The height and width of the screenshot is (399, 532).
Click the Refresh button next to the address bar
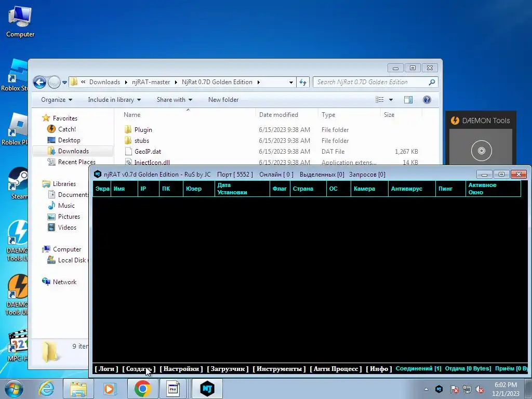pyautogui.click(x=303, y=82)
